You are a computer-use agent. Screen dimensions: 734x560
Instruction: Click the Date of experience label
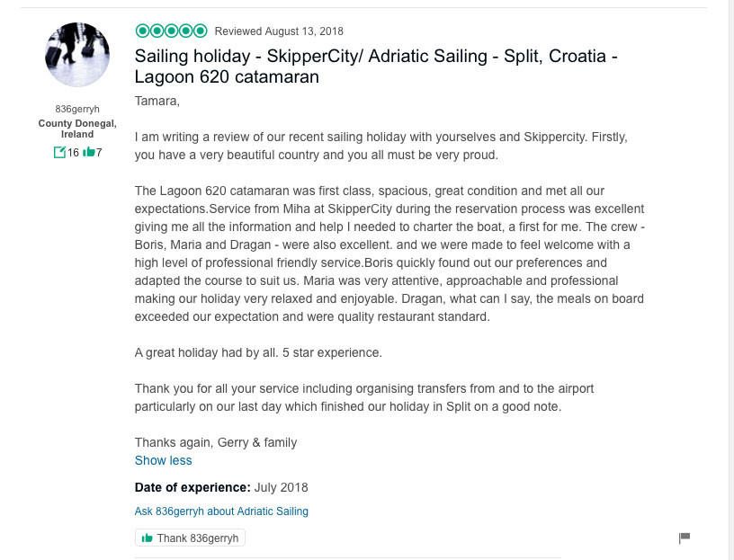pyautogui.click(x=192, y=487)
